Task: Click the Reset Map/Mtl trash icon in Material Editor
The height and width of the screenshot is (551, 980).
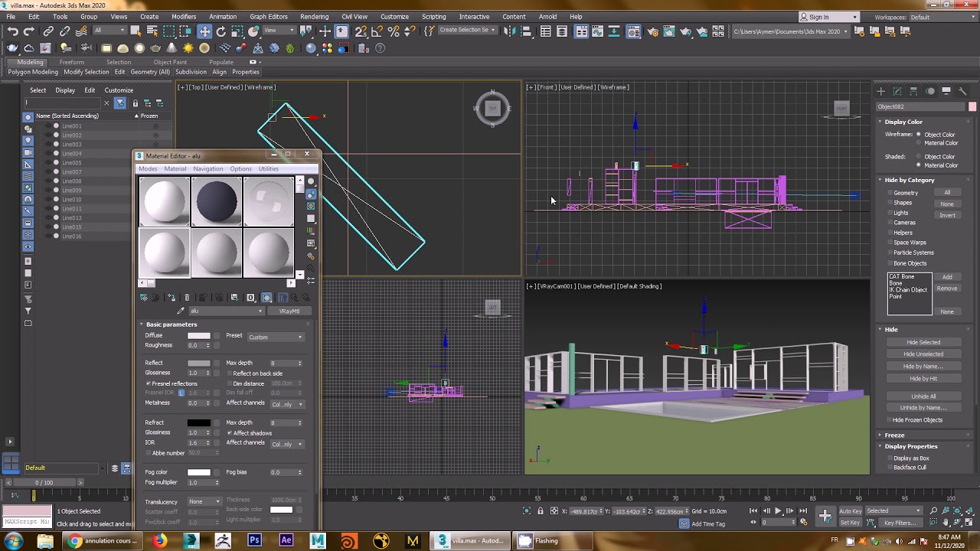Action: tap(187, 298)
